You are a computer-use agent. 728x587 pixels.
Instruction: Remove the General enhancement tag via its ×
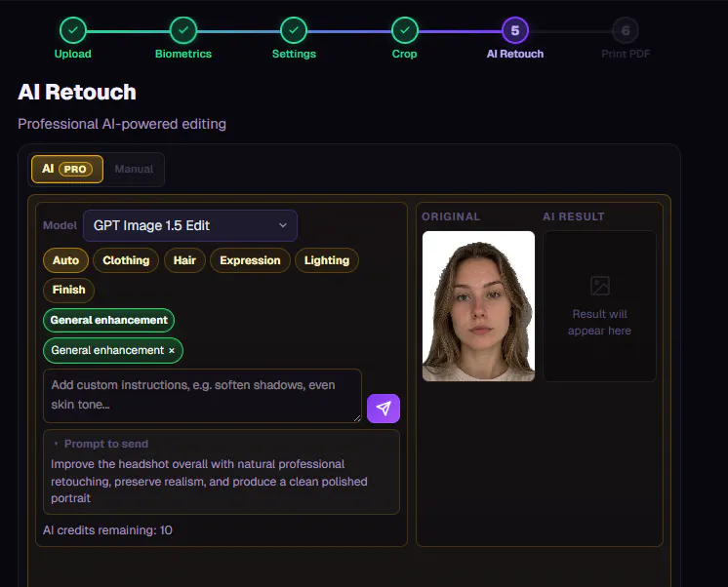pyautogui.click(x=172, y=350)
